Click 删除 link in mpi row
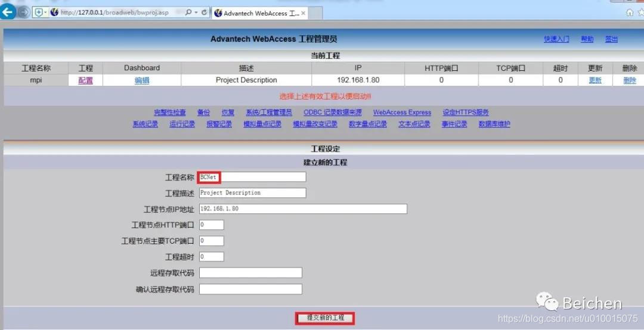Viewport: 644px width, 330px height. (x=630, y=80)
